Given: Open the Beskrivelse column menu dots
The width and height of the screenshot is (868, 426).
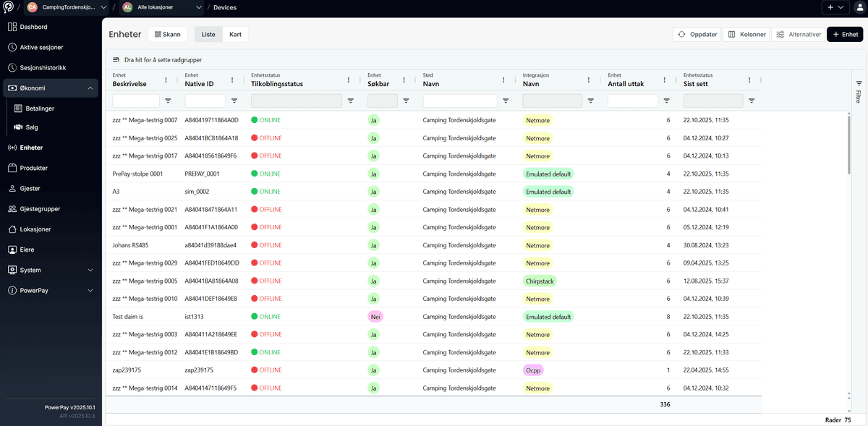Looking at the screenshot, I should coord(166,80).
